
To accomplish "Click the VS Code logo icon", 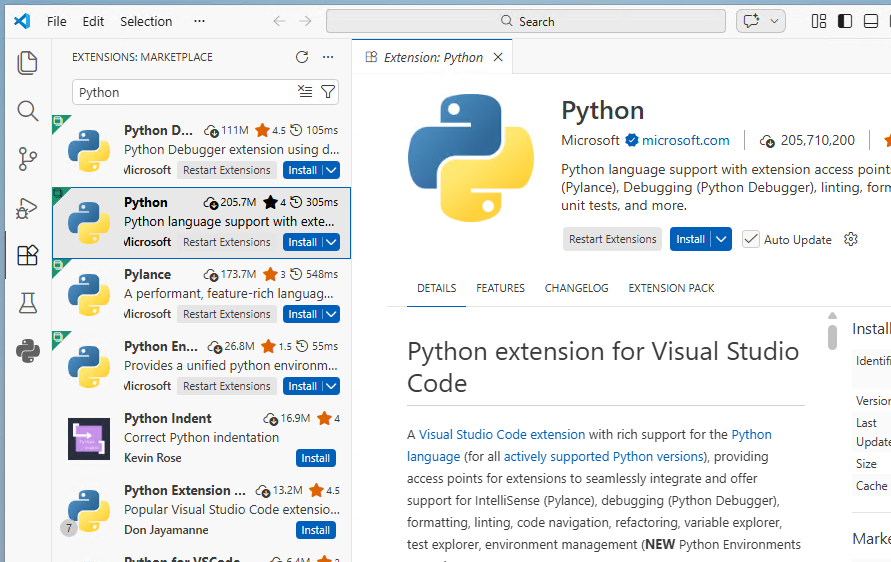I will pyautogui.click(x=22, y=22).
